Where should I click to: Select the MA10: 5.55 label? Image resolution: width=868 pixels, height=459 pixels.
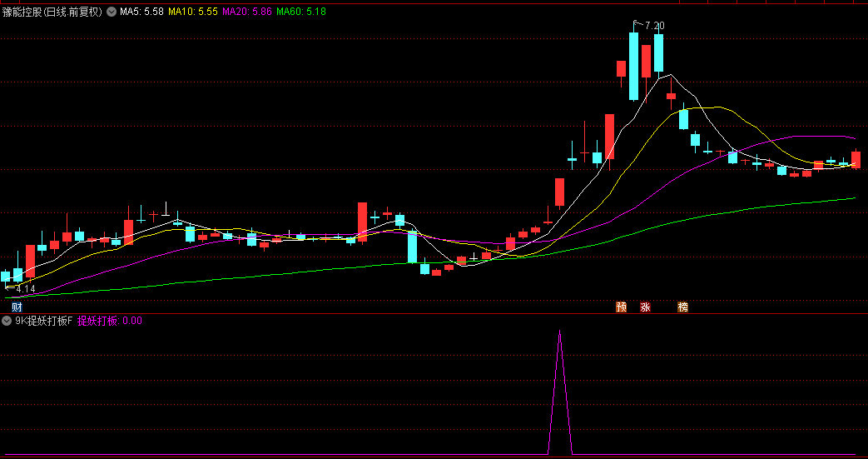point(193,12)
